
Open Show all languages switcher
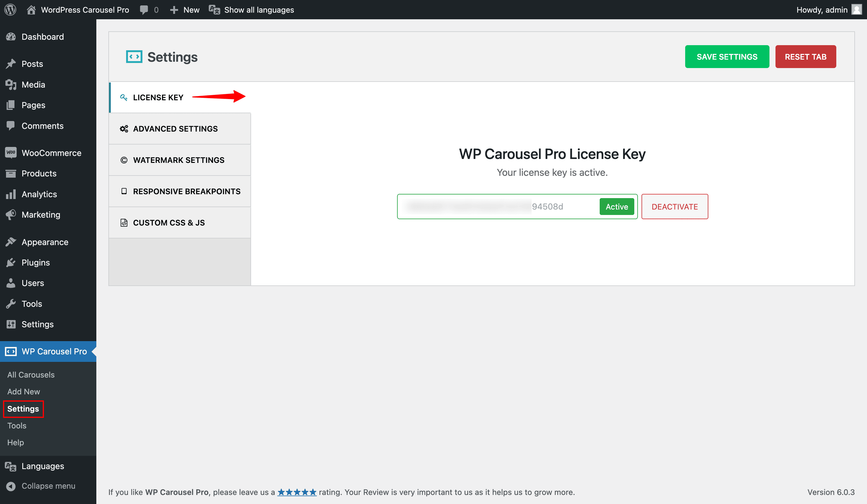[x=251, y=10]
